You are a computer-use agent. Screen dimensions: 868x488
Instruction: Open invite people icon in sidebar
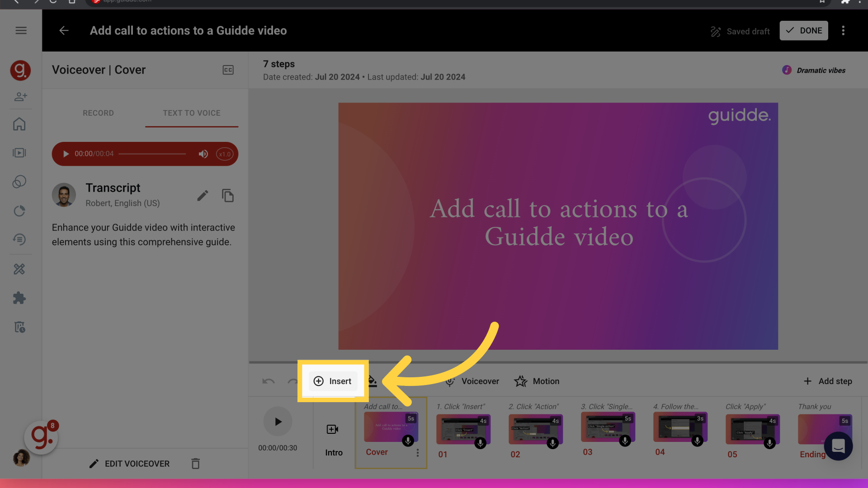click(x=20, y=97)
